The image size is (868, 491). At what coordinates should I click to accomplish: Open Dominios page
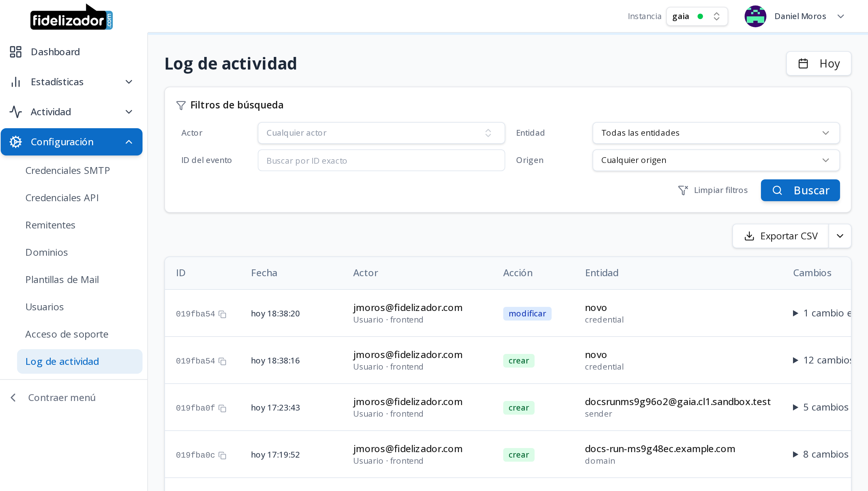(47, 252)
